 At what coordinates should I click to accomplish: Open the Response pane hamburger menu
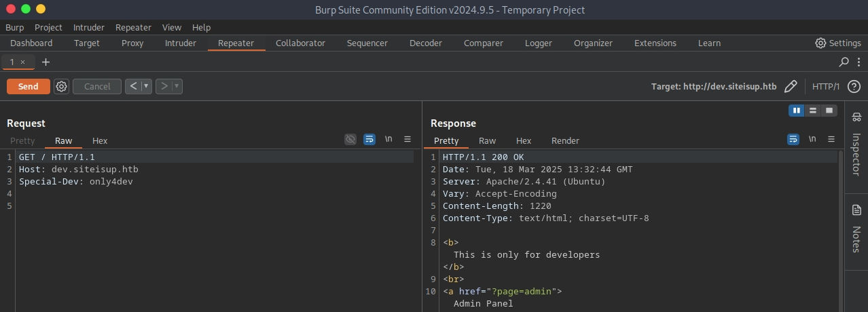tap(831, 139)
